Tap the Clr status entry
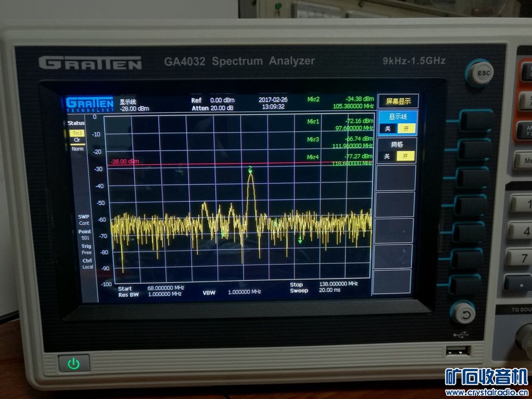This screenshot has width=532, height=399. (x=77, y=140)
